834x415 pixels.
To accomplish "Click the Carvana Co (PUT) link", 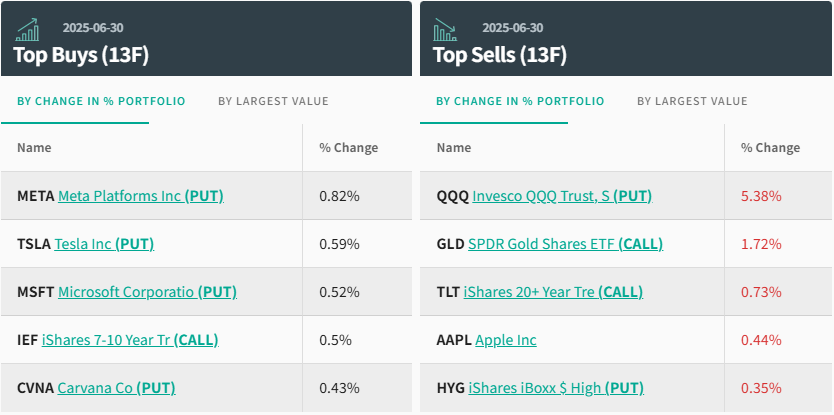I will tap(116, 388).
